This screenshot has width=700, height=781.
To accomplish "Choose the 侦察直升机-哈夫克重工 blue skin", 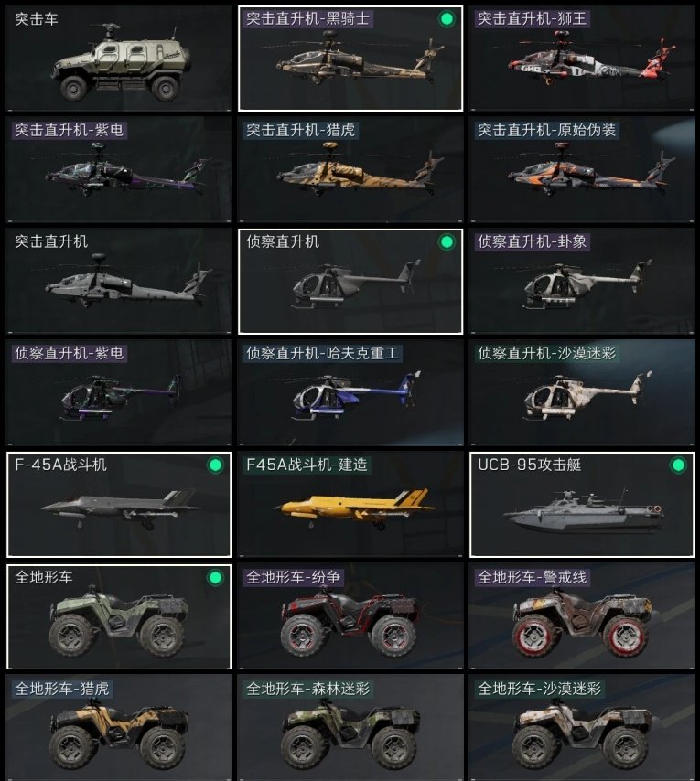I will (350, 393).
